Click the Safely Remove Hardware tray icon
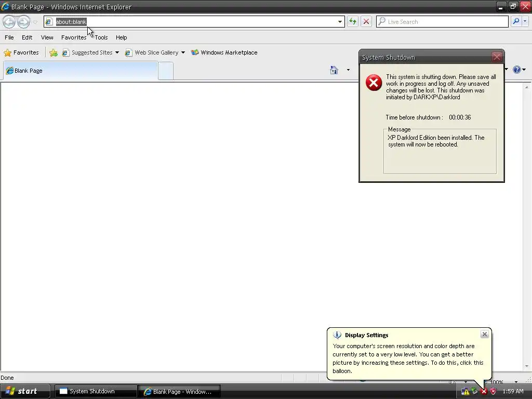Viewport: 532px width, 399px height. tap(475, 391)
